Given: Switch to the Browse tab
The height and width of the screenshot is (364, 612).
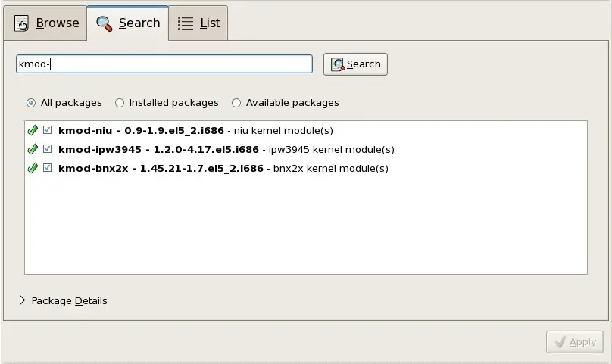Looking at the screenshot, I should click(46, 23).
